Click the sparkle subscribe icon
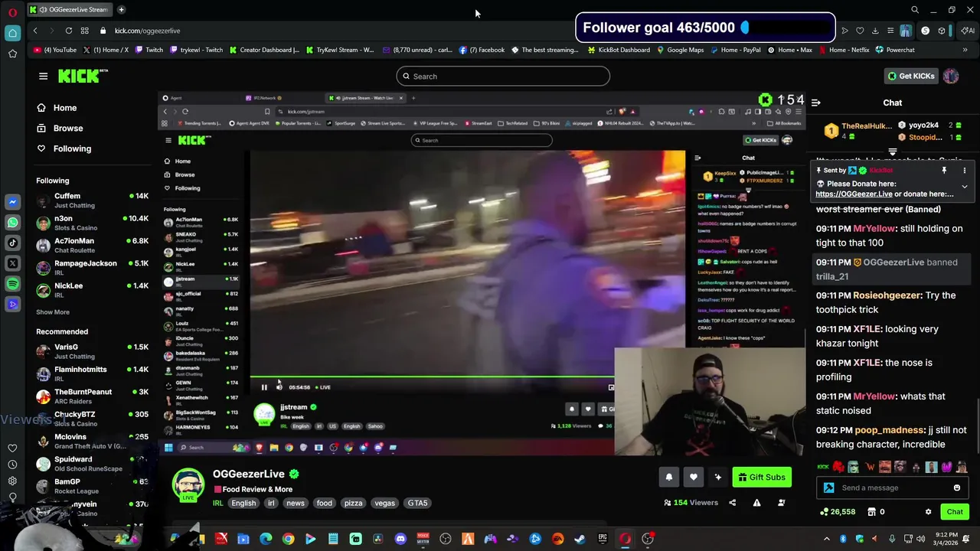This screenshot has width=980, height=551. click(718, 478)
